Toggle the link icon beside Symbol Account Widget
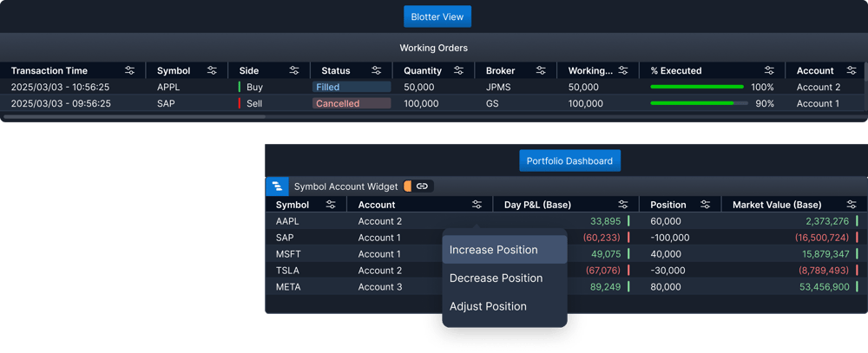The width and height of the screenshot is (868, 353). pyautogui.click(x=423, y=186)
